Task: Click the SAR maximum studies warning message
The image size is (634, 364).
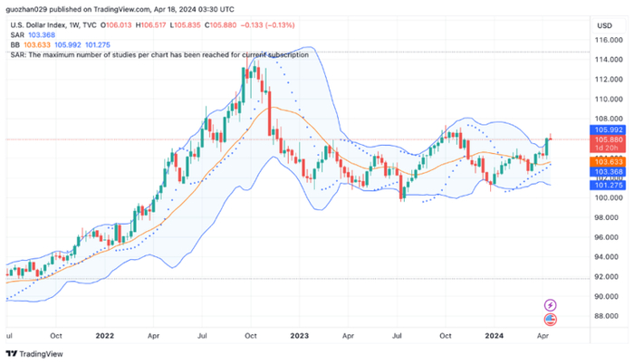Action: (159, 54)
